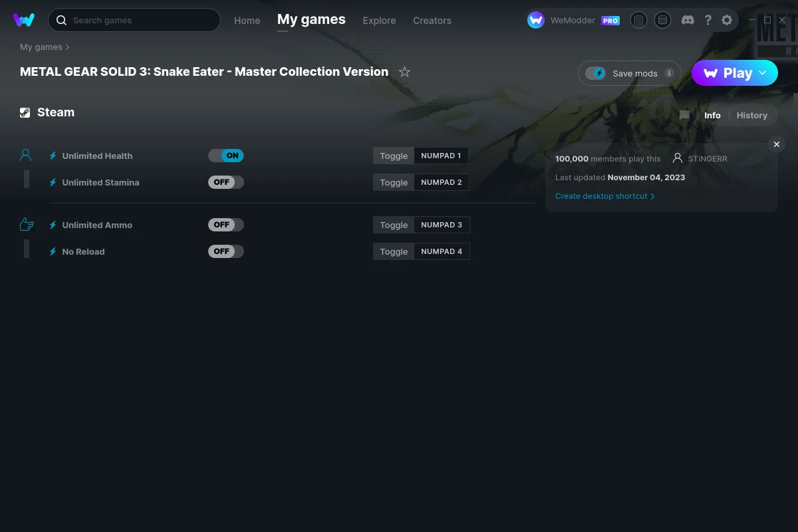The height and width of the screenshot is (532, 798).
Task: Enable the No Reload toggle
Action: point(226,251)
